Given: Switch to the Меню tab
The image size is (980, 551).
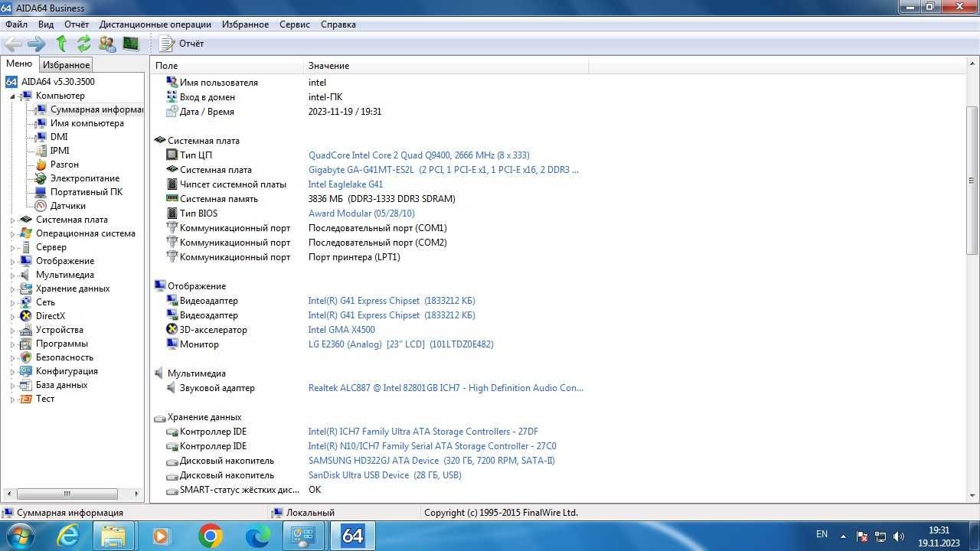Looking at the screenshot, I should pos(19,64).
